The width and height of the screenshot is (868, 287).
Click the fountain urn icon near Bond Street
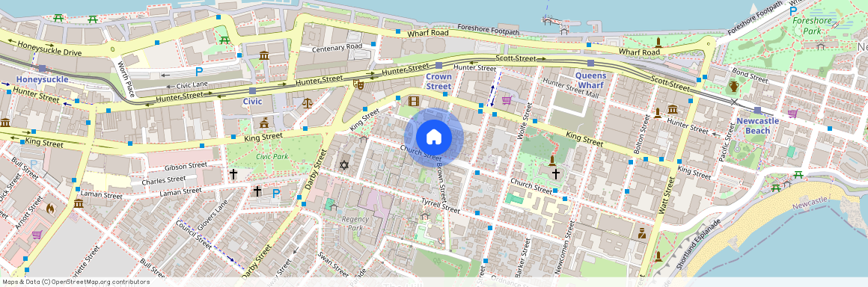click(x=733, y=87)
